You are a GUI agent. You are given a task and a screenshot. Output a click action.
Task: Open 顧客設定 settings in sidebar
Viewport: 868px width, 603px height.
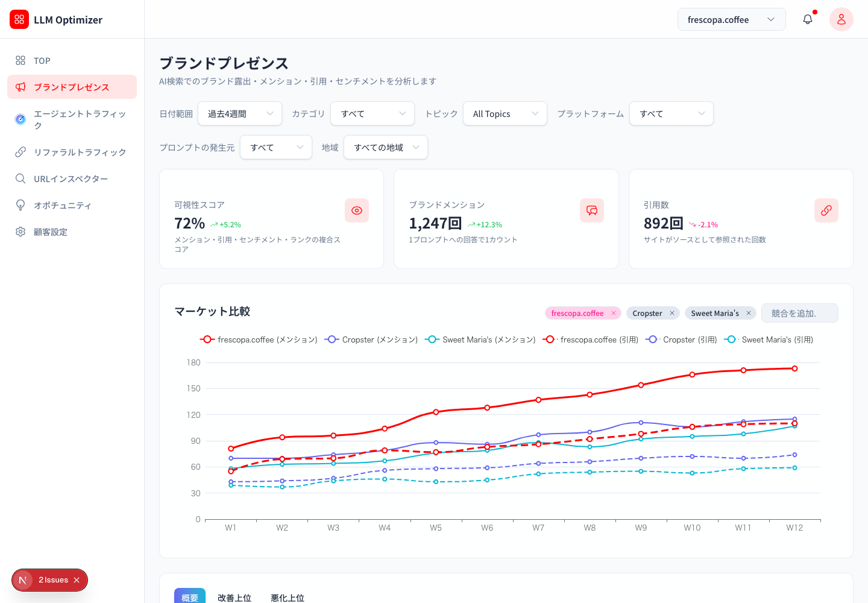[x=72, y=232]
